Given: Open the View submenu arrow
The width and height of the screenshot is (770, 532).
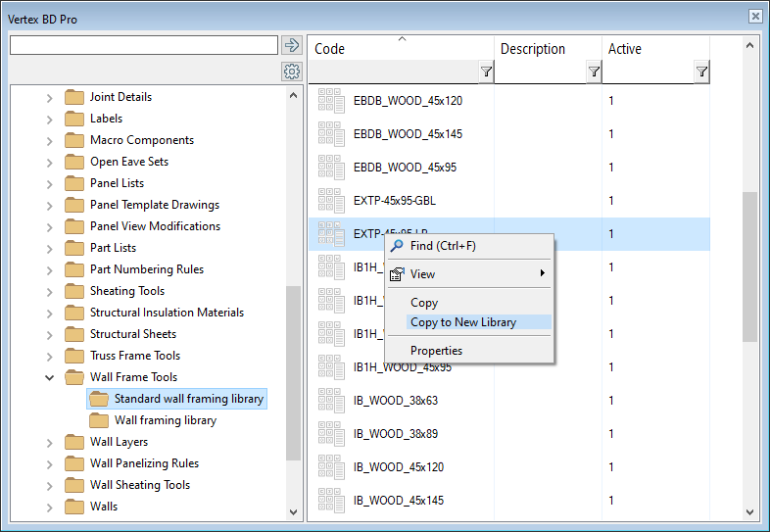Looking at the screenshot, I should 543,274.
